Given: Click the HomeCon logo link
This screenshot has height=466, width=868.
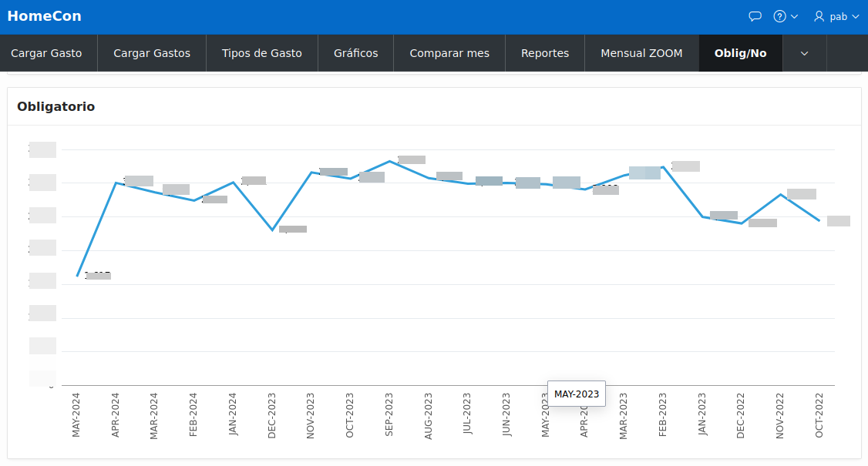Looking at the screenshot, I should [44, 15].
